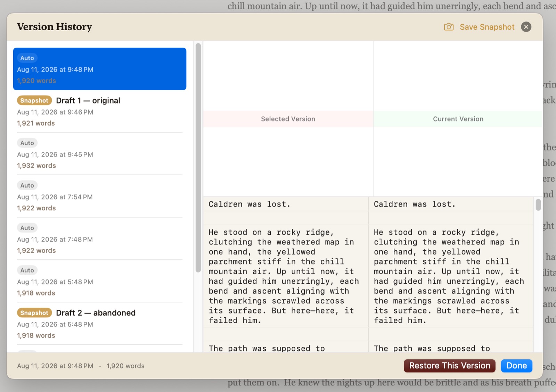Click the footer date Aug 11, 2026 at 9:48 PM
This screenshot has width=556, height=392.
(55, 366)
